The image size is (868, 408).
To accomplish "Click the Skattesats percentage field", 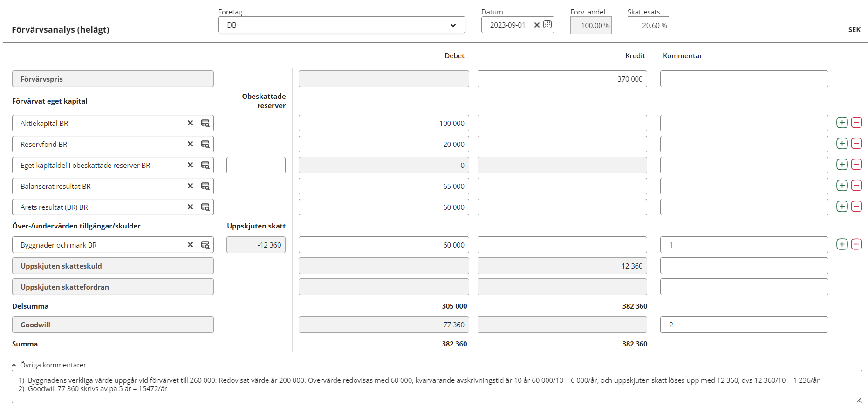I will pyautogui.click(x=648, y=25).
